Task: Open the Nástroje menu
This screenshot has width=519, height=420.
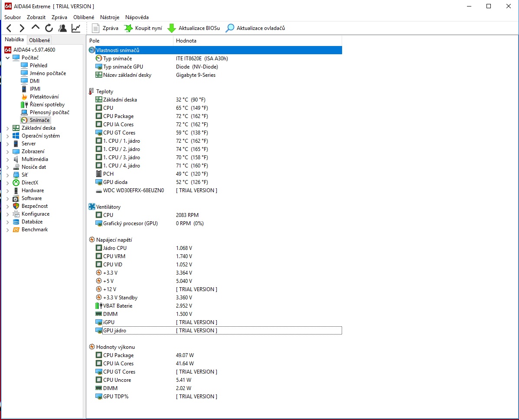Action: click(110, 17)
